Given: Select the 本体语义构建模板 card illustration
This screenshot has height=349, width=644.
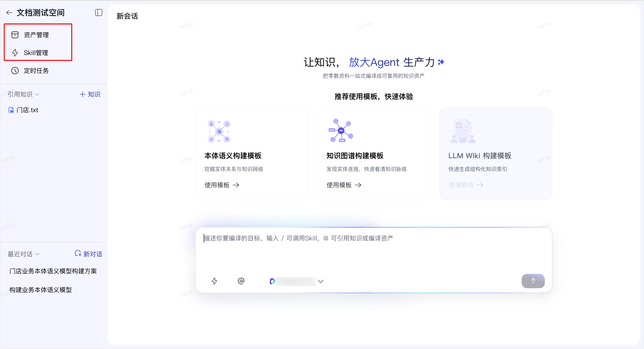Looking at the screenshot, I should tap(219, 131).
